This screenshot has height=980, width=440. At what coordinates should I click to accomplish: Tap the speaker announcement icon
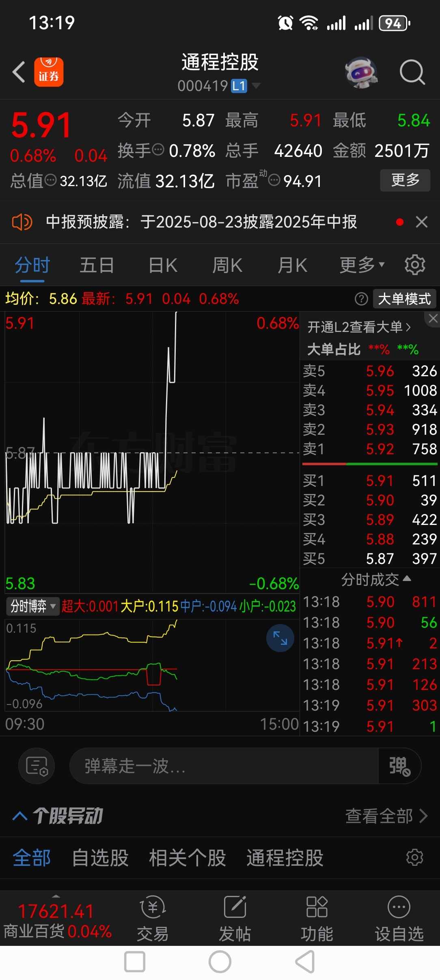[22, 222]
